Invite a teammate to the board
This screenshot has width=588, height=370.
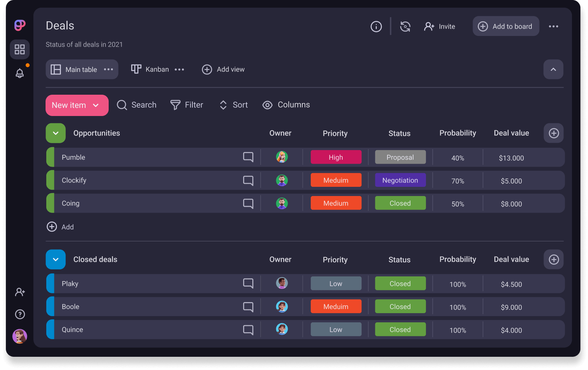pos(440,26)
